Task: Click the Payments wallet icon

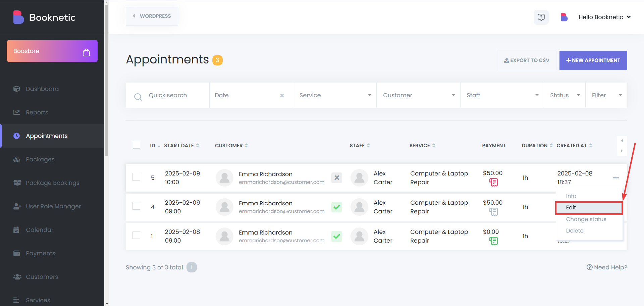Action: 16,253
